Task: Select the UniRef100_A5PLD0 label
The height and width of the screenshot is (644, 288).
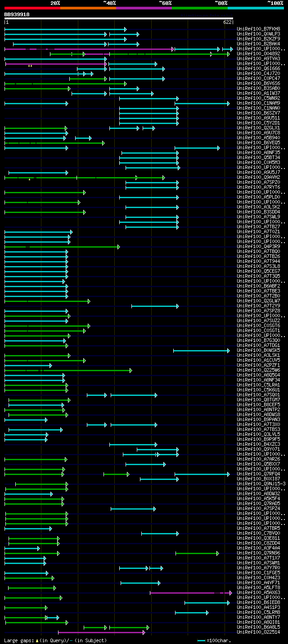Action: [x=258, y=197]
